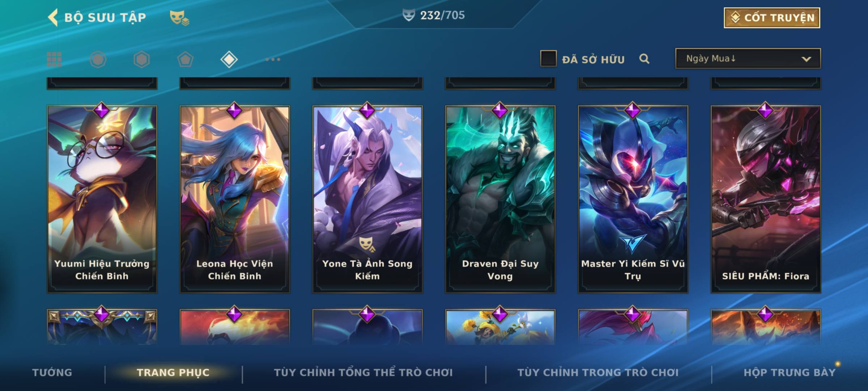Open the Hộp Trưng Bày tab

point(790,372)
